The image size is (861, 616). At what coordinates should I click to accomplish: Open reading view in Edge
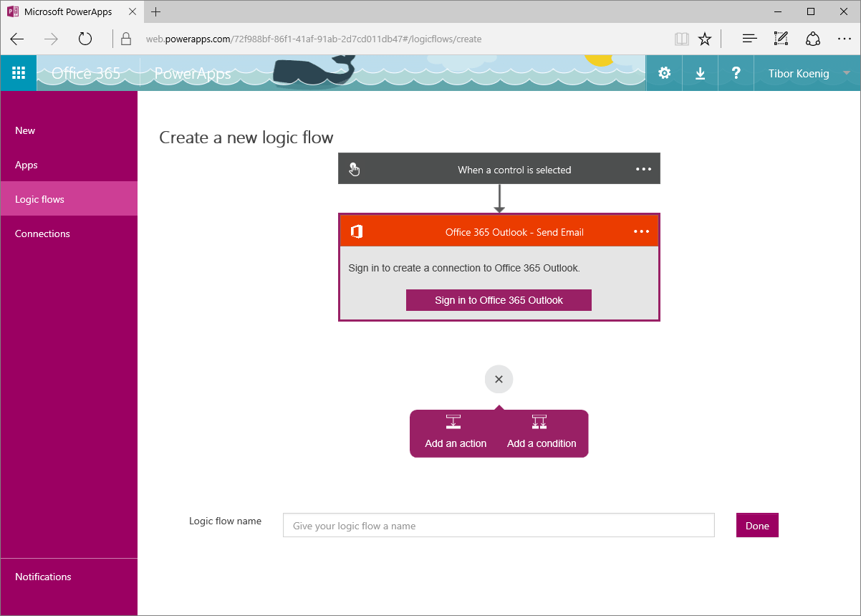pyautogui.click(x=681, y=39)
